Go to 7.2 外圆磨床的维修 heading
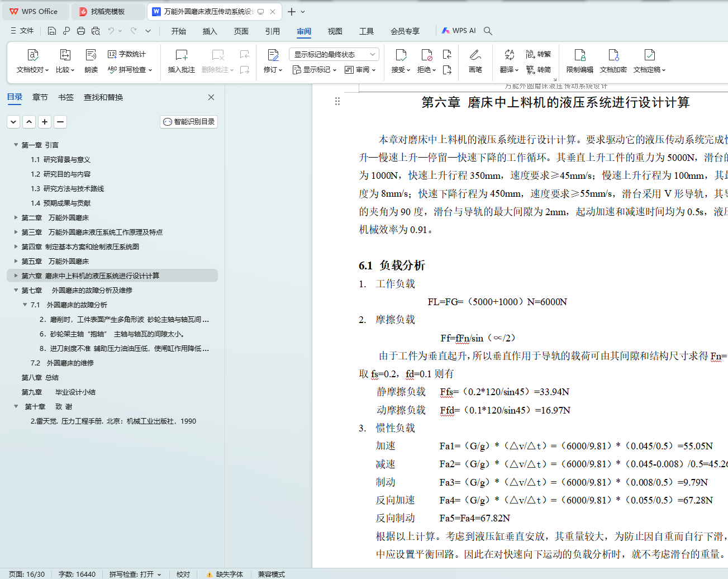728x579 pixels. (x=62, y=363)
